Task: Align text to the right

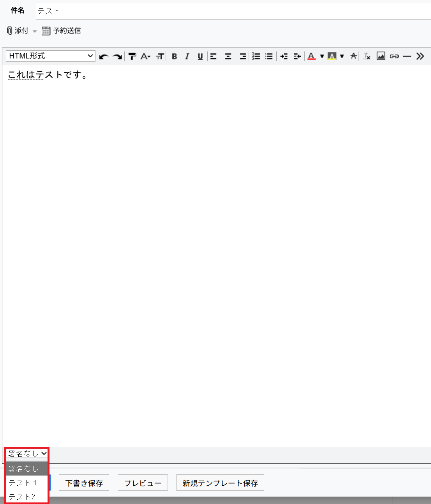Action: 242,56
